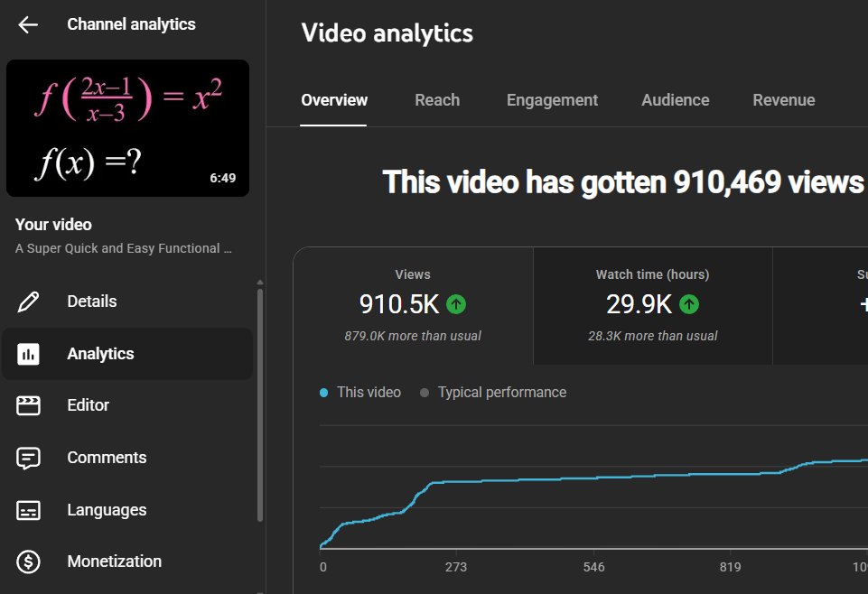View the Audience tab
The image size is (868, 594).
(x=675, y=100)
